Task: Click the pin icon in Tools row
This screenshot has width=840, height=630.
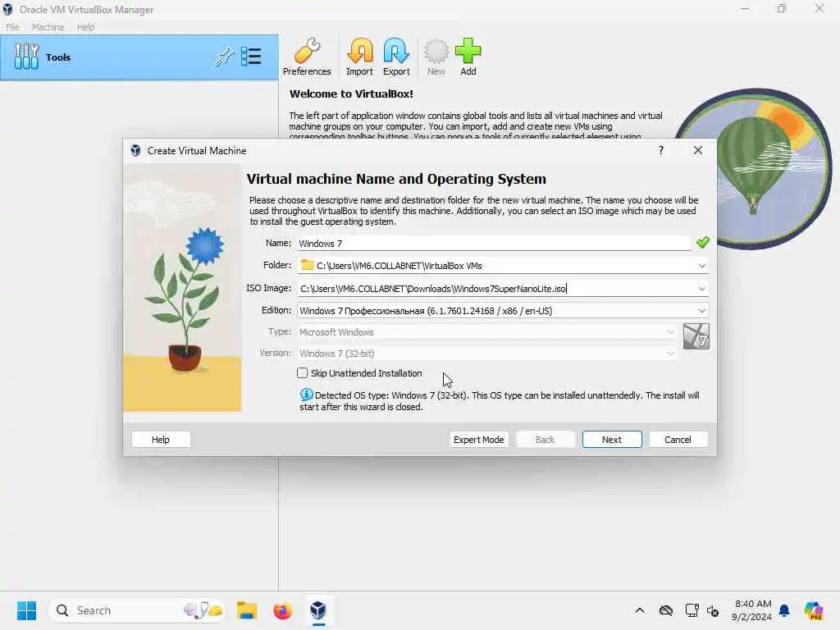Action: coord(224,57)
